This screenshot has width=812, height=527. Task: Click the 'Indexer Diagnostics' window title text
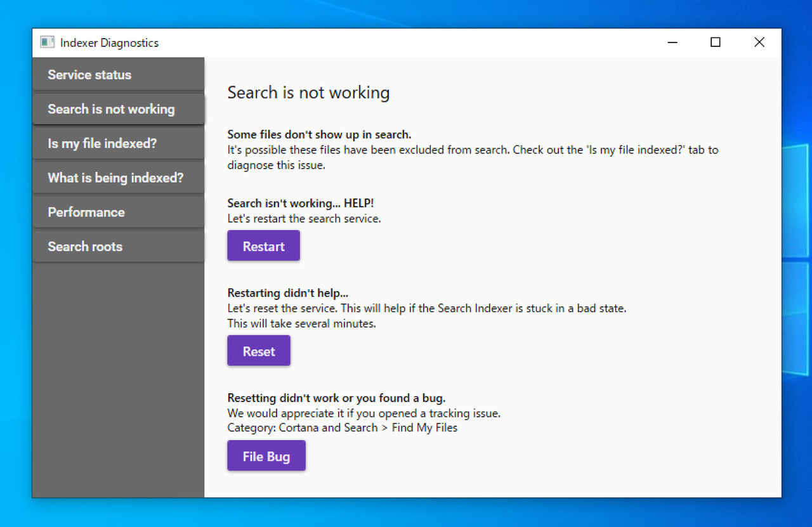click(x=109, y=42)
